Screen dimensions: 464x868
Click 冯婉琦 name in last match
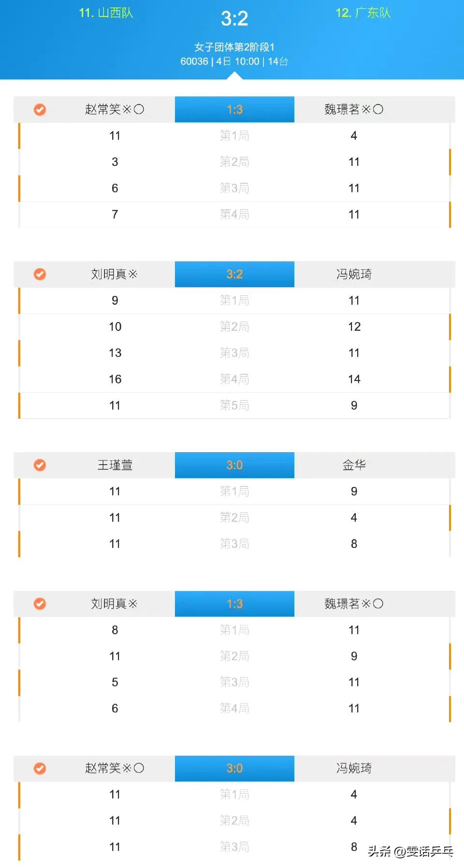coord(354,768)
